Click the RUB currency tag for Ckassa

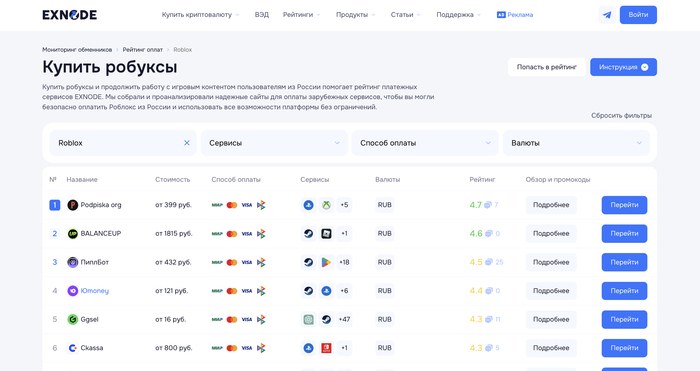click(384, 348)
